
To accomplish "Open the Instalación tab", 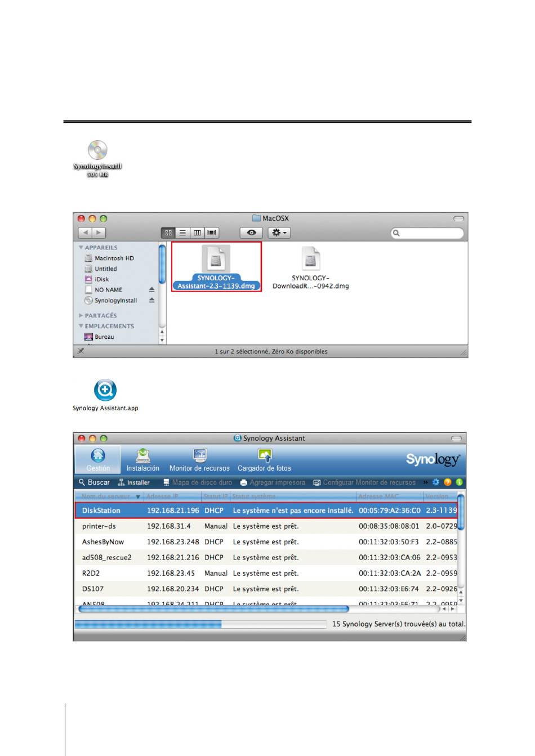I will coord(143,460).
